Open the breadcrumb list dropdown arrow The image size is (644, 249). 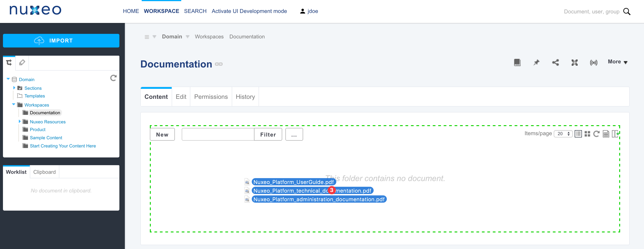click(x=154, y=37)
